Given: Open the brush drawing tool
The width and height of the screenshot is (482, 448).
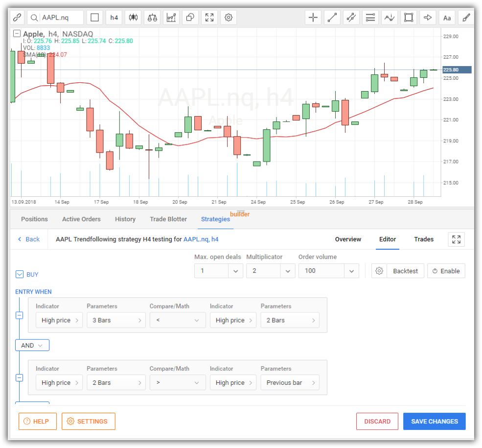Looking at the screenshot, I should pos(466,18).
